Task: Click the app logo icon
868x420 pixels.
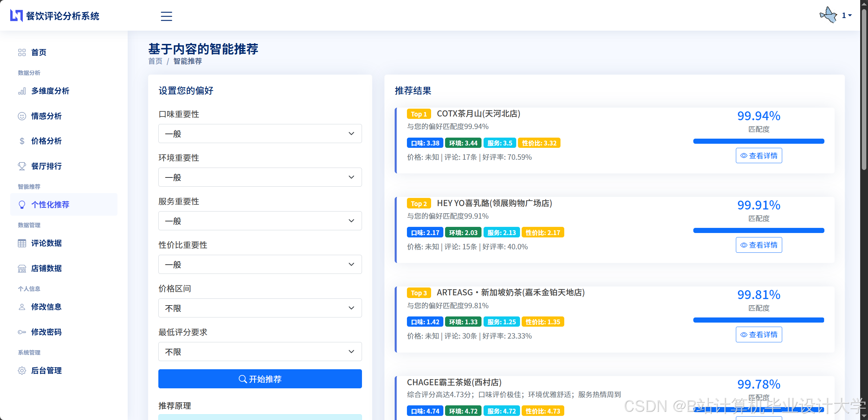Action: [x=16, y=16]
